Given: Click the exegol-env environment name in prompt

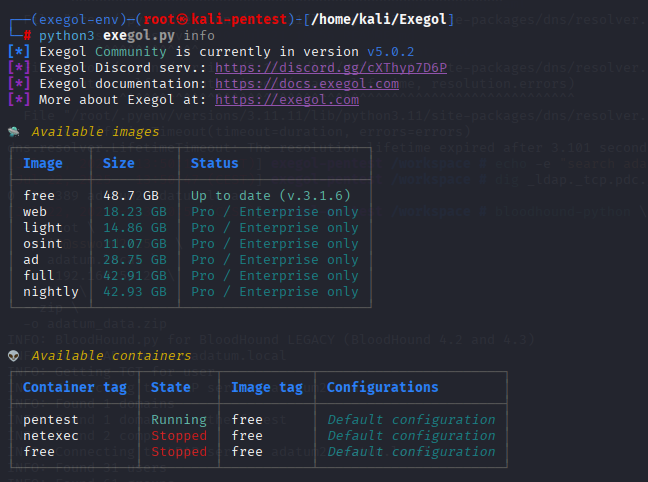Looking at the screenshot, I should pos(79,20).
